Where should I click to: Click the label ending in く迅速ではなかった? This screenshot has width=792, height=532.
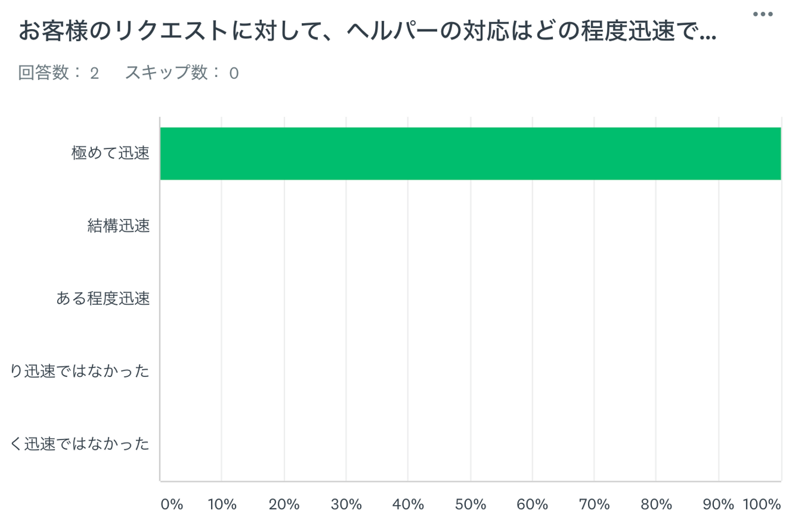coord(80,444)
